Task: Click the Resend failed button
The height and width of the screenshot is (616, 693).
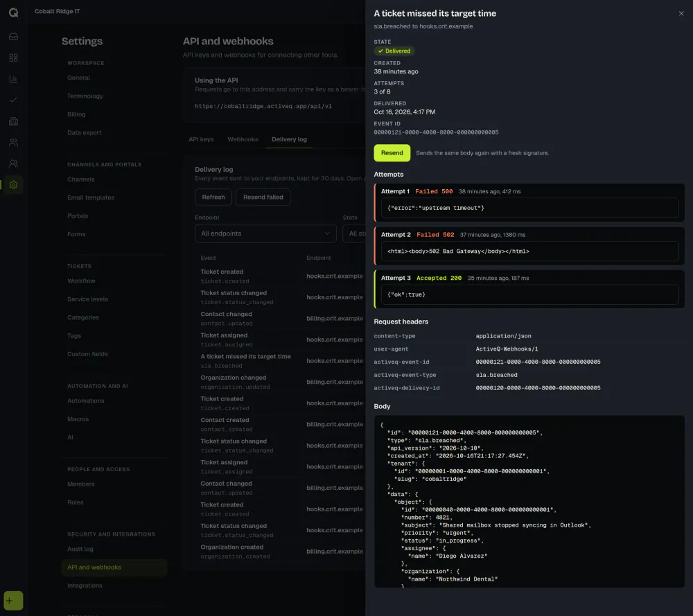Action: click(263, 197)
